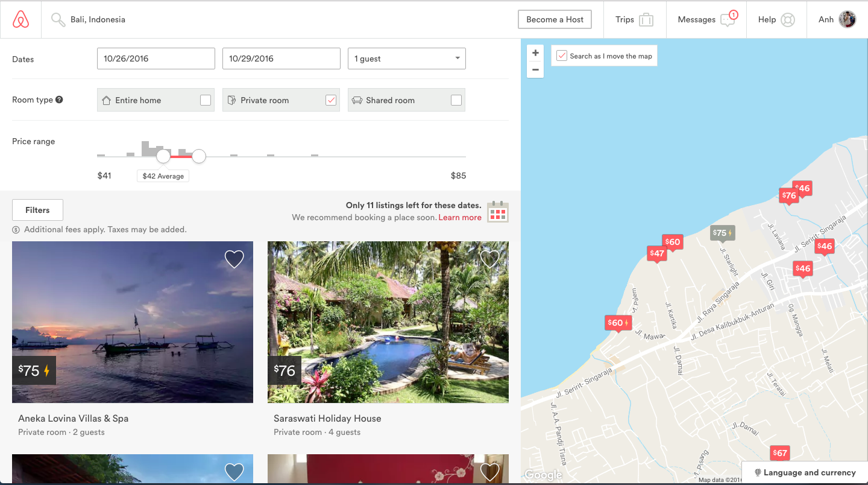
Task: Click the checkout date field 10/29/2016
Action: point(281,59)
